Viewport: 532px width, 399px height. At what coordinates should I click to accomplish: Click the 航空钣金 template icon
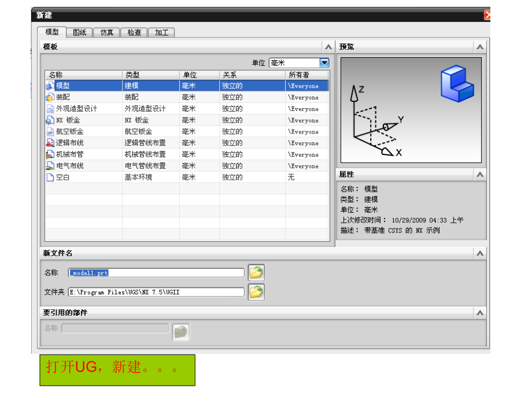50,132
